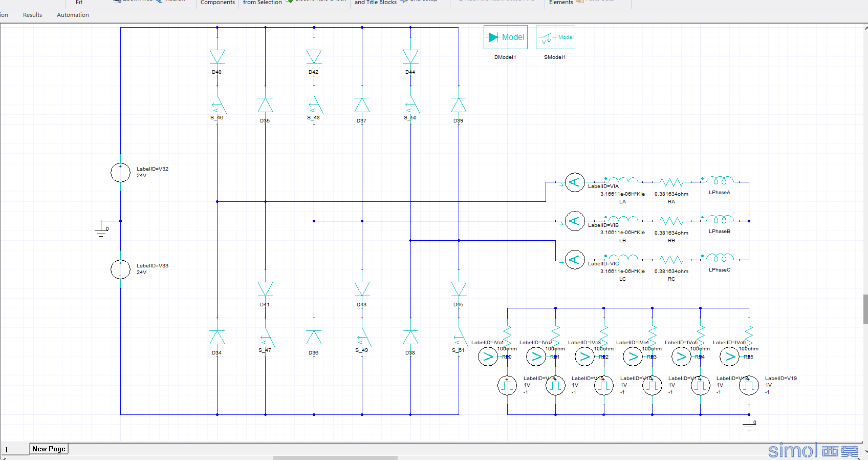Select diode D41

[265, 289]
